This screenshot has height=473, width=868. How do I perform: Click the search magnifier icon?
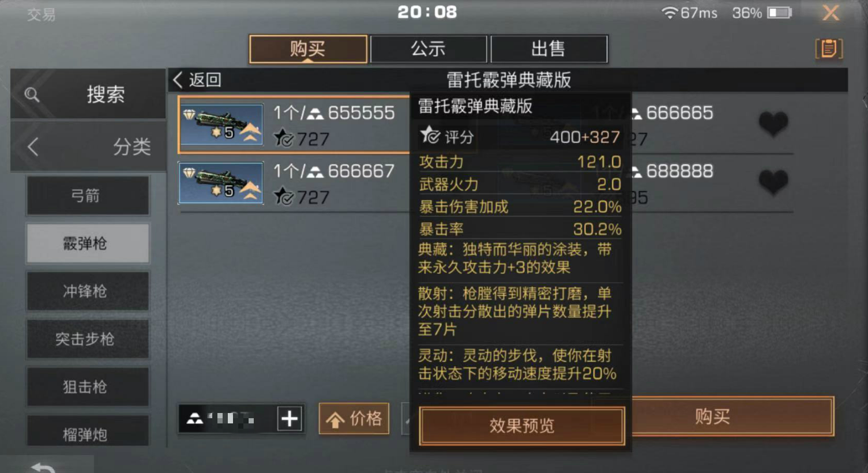(x=32, y=95)
